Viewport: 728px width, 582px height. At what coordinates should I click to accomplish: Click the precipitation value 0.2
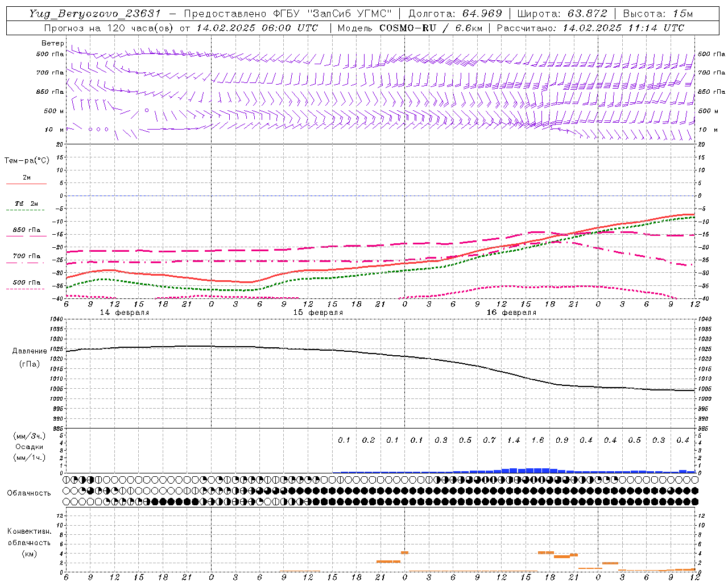[369, 440]
